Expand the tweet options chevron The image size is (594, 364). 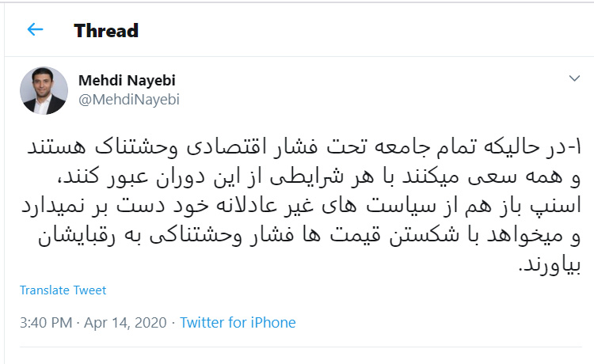(574, 79)
